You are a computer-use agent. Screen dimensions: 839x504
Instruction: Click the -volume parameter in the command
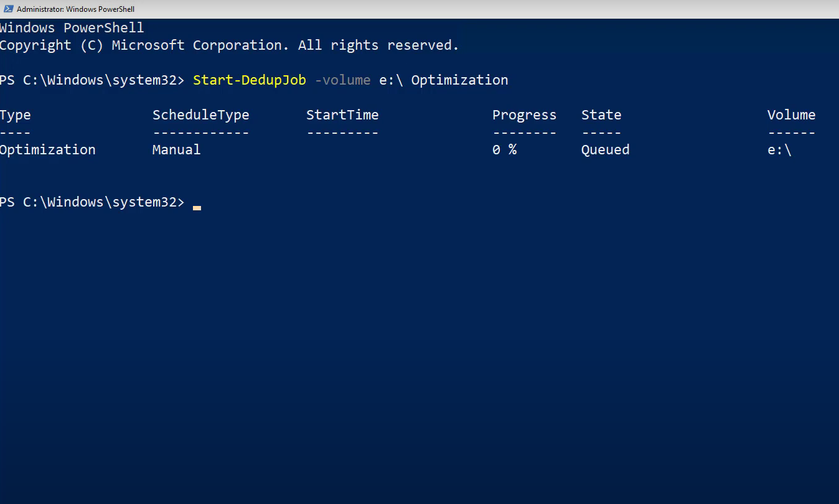[342, 80]
